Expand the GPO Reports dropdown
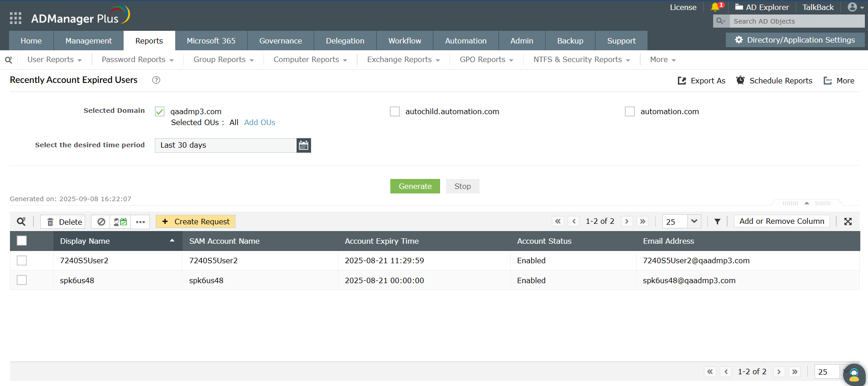The width and height of the screenshot is (868, 386). click(487, 60)
